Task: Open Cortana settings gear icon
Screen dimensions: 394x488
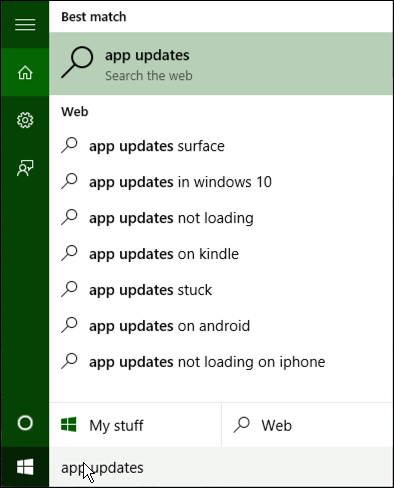Action: pyautogui.click(x=25, y=120)
